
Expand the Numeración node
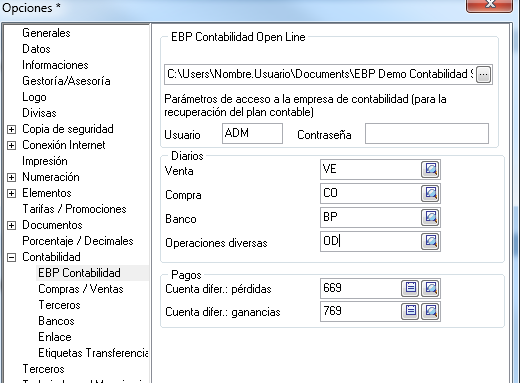tap(11, 177)
